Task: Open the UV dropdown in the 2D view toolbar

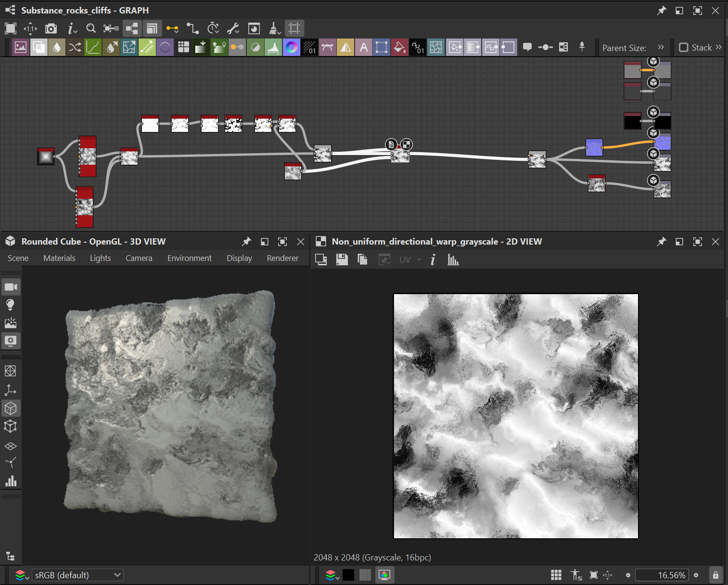Action: (x=419, y=260)
